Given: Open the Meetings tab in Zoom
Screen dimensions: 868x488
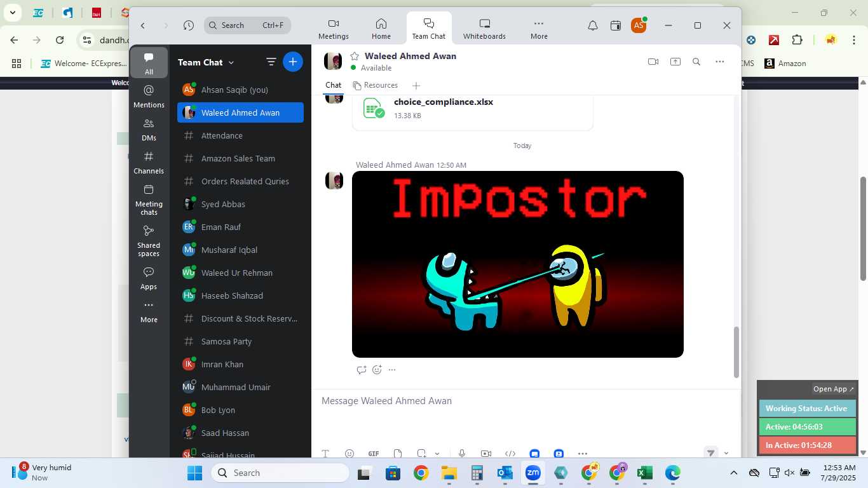Looking at the screenshot, I should pos(334,29).
